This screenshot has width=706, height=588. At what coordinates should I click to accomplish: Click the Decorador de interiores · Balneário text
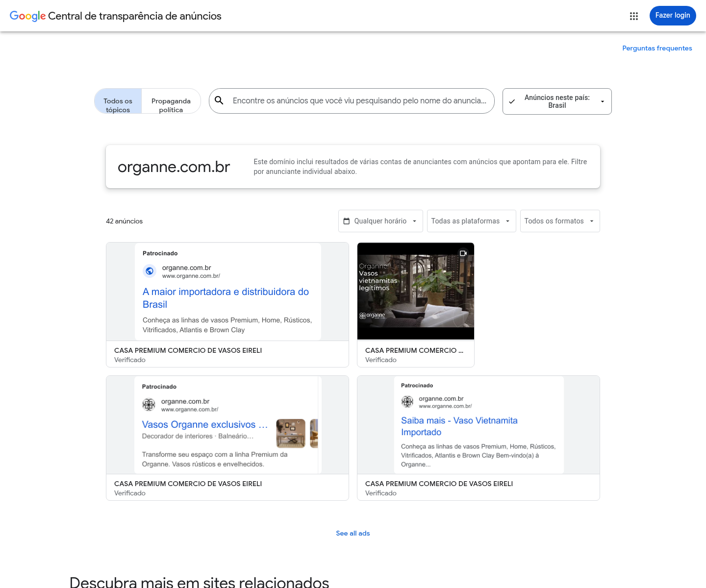point(198,436)
